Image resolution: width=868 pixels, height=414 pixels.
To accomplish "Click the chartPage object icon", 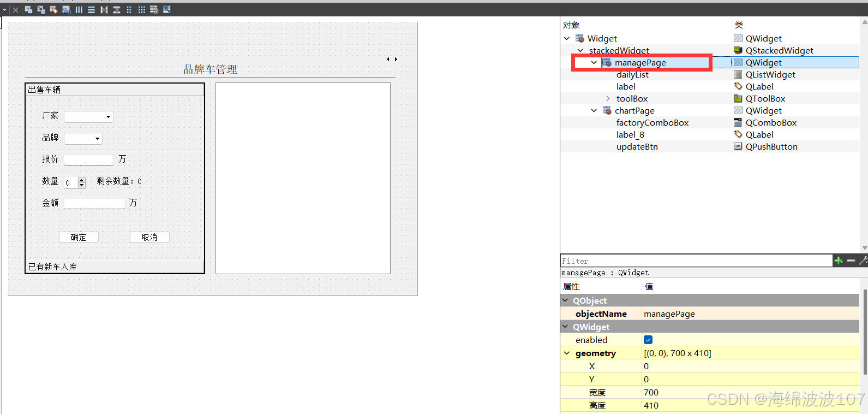I will 607,110.
